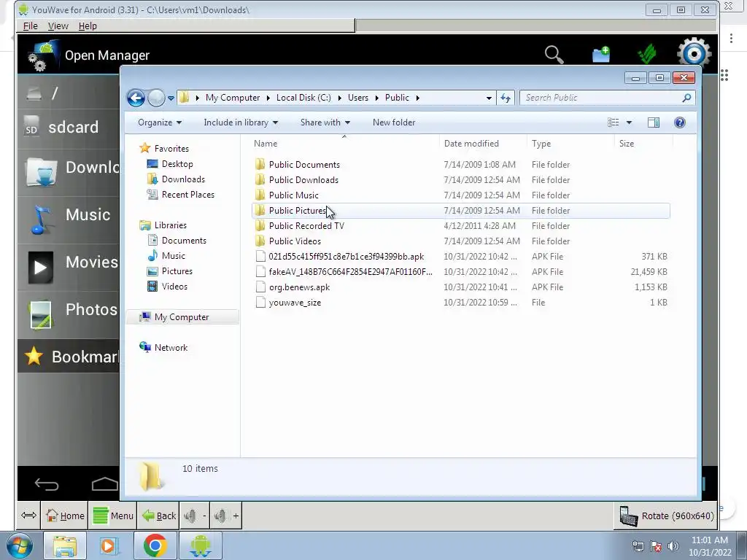Click the YouWave Menu button
747x560 pixels.
pos(113,516)
